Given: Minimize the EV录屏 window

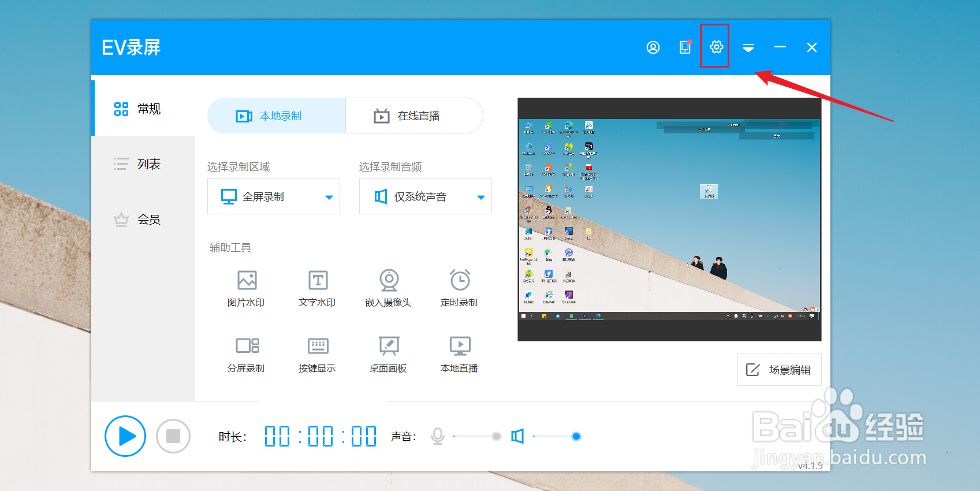Looking at the screenshot, I should click(x=780, y=47).
